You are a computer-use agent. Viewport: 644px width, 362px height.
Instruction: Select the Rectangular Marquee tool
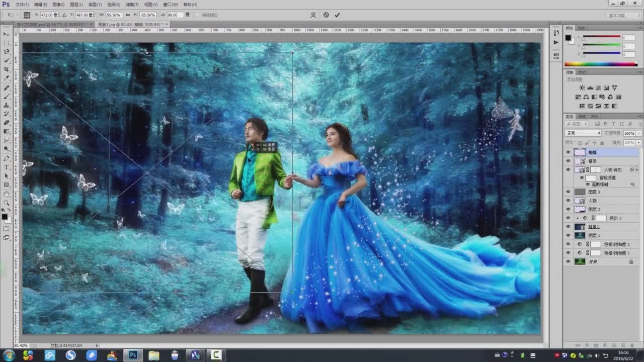pos(7,43)
